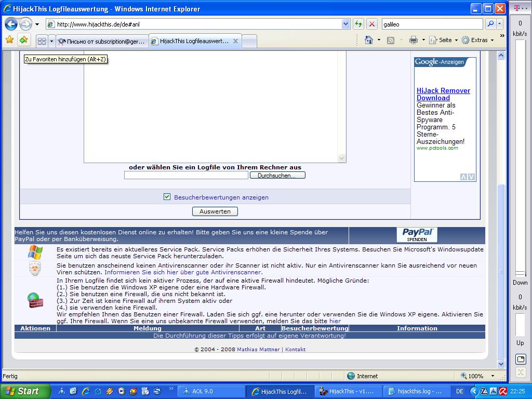Click the Kontakt footer link
532x399 pixels.
[295, 349]
